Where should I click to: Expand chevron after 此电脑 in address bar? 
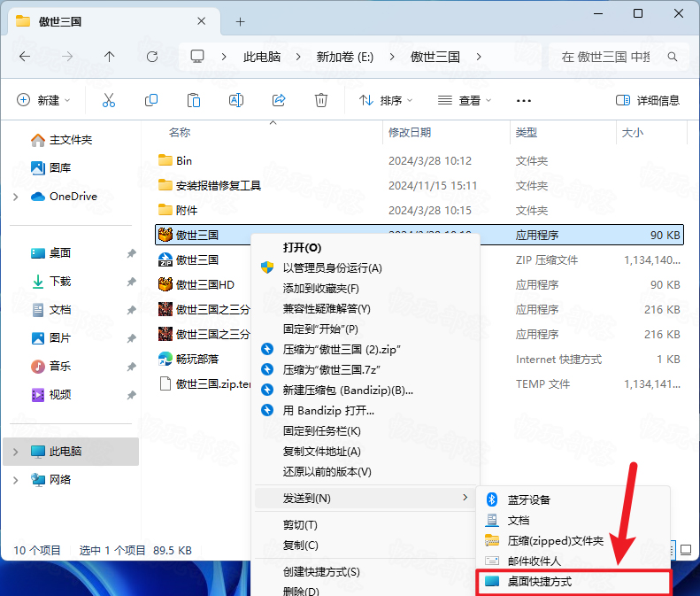coord(298,57)
